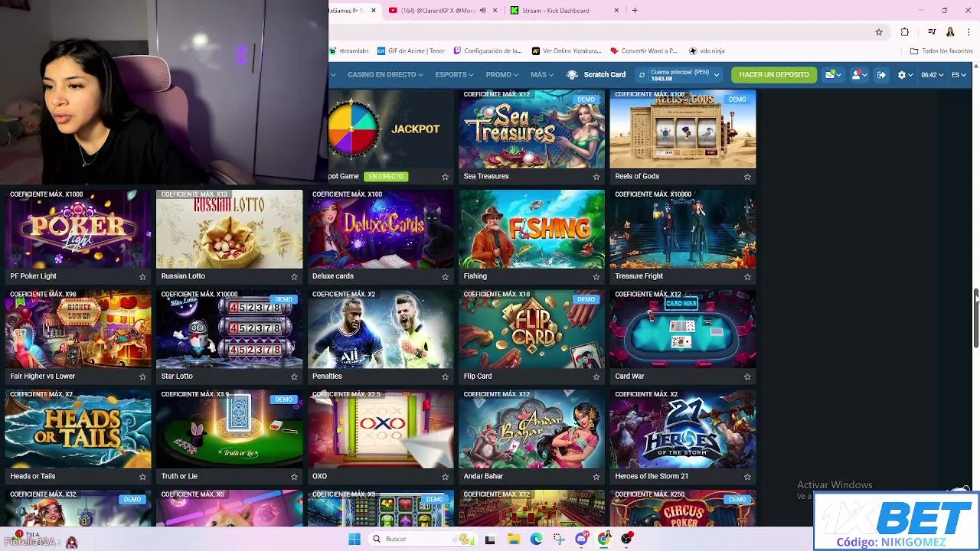Open Convertir Word a P... bookmark
The image size is (980, 551).
(644, 51)
